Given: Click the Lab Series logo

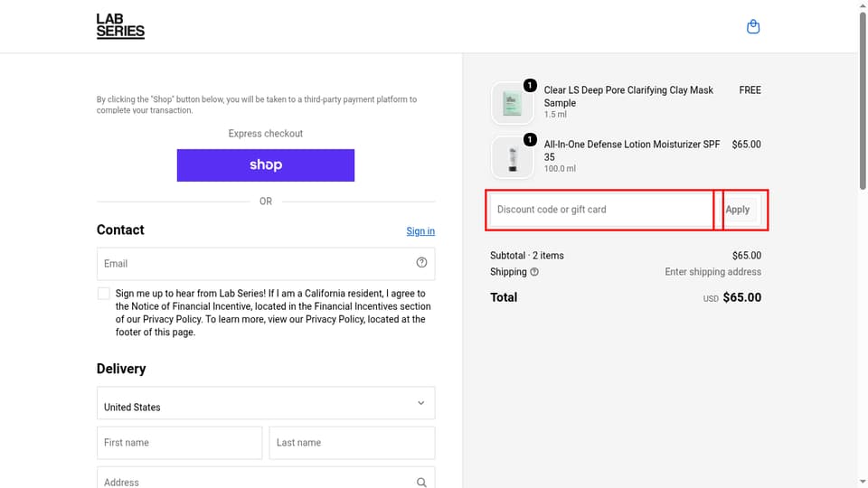Looking at the screenshot, I should coord(120,26).
